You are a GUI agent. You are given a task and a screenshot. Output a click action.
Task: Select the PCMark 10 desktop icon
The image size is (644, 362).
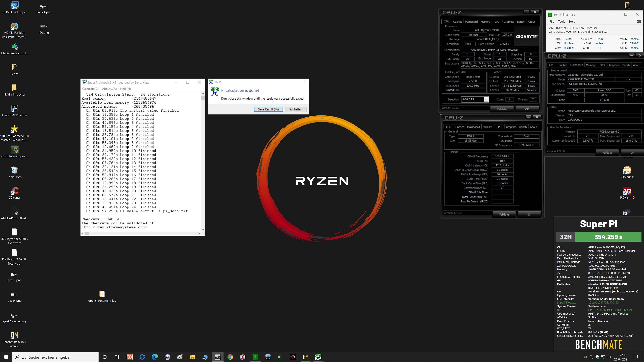627,193
